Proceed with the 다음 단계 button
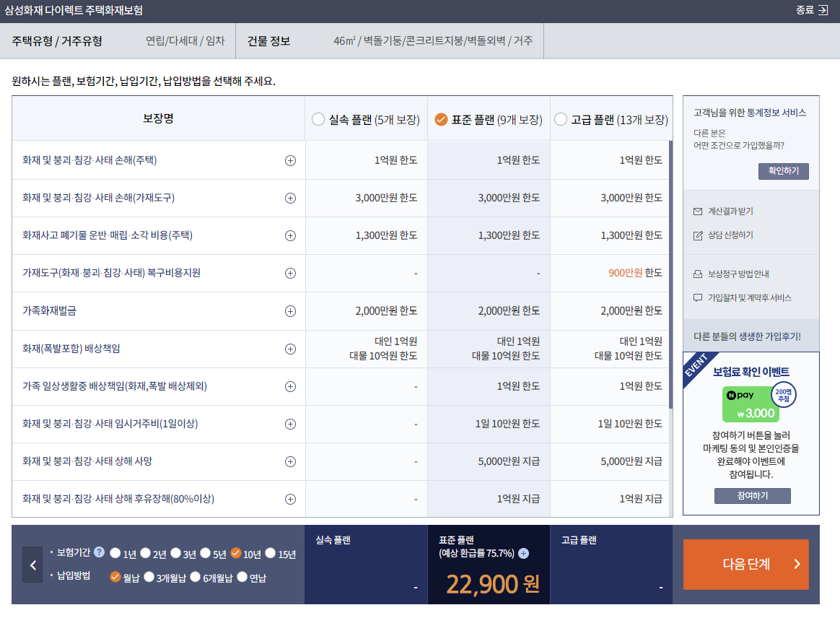Viewport: 840px width, 618px height. (x=745, y=565)
